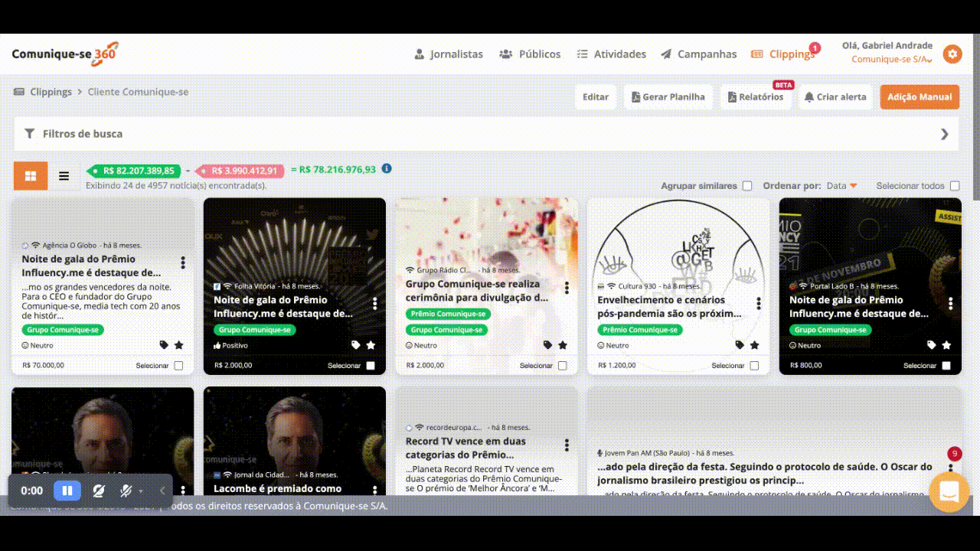
Task: Tick Selecionar on the Grupo Rádio Cl... card
Action: tap(563, 366)
